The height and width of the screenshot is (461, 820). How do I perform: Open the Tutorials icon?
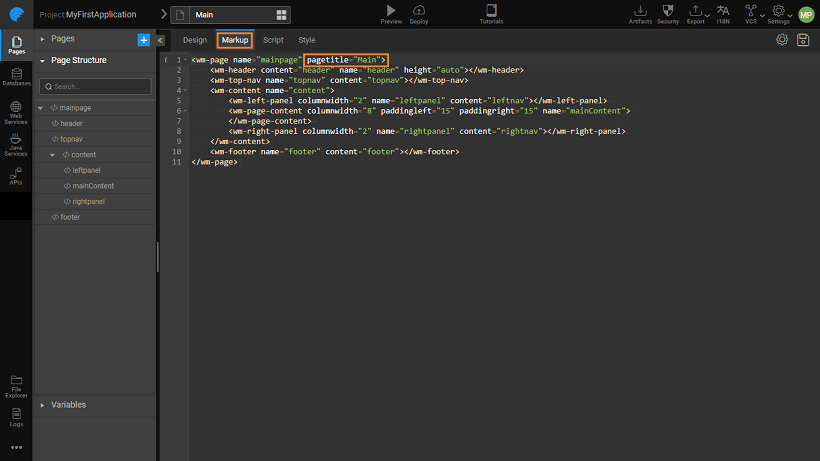[x=491, y=10]
